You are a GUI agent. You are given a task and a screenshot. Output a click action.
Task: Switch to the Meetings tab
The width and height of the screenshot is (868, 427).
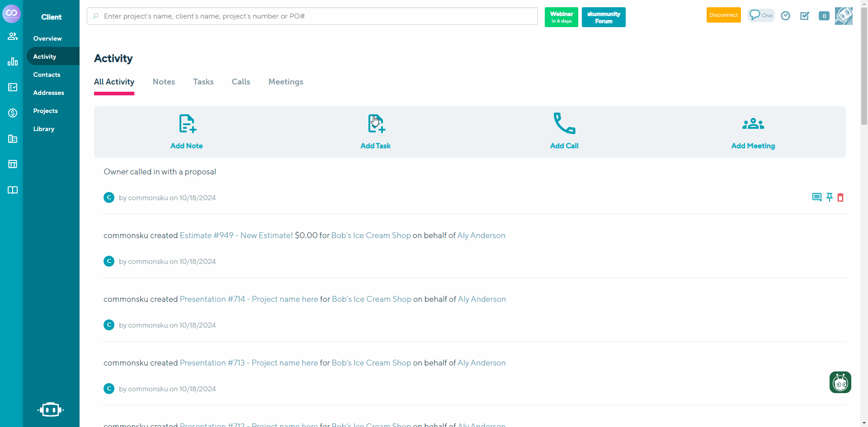286,82
